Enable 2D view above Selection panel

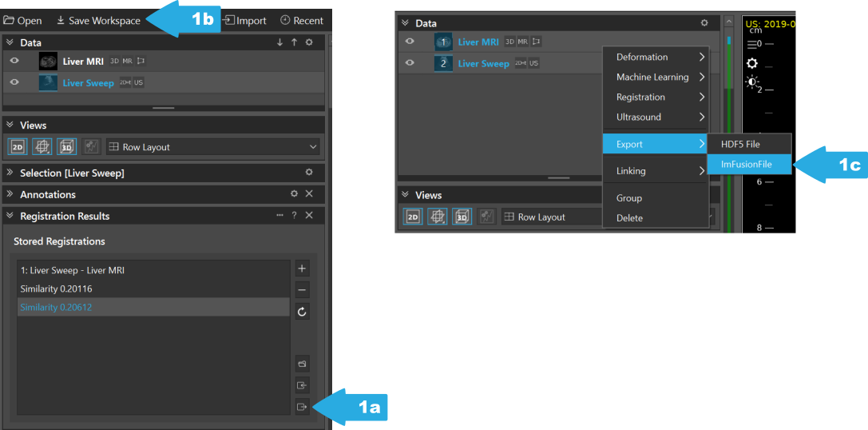18,147
